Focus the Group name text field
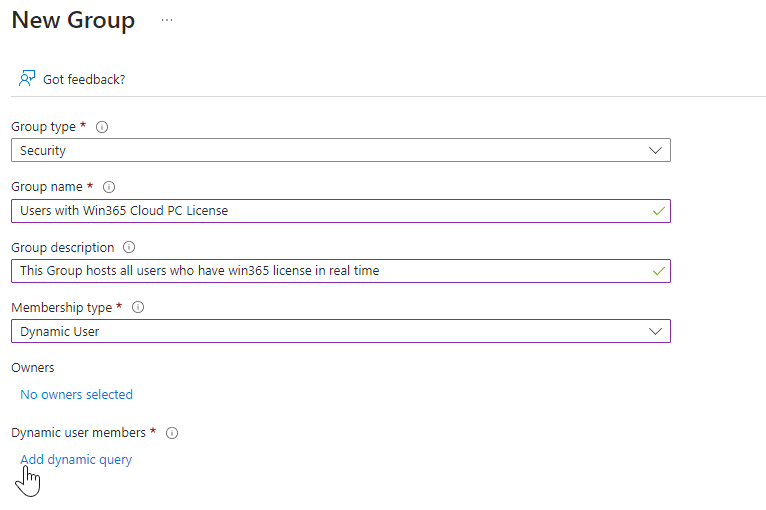Image resolution: width=766 pixels, height=510 pixels. 330,211
